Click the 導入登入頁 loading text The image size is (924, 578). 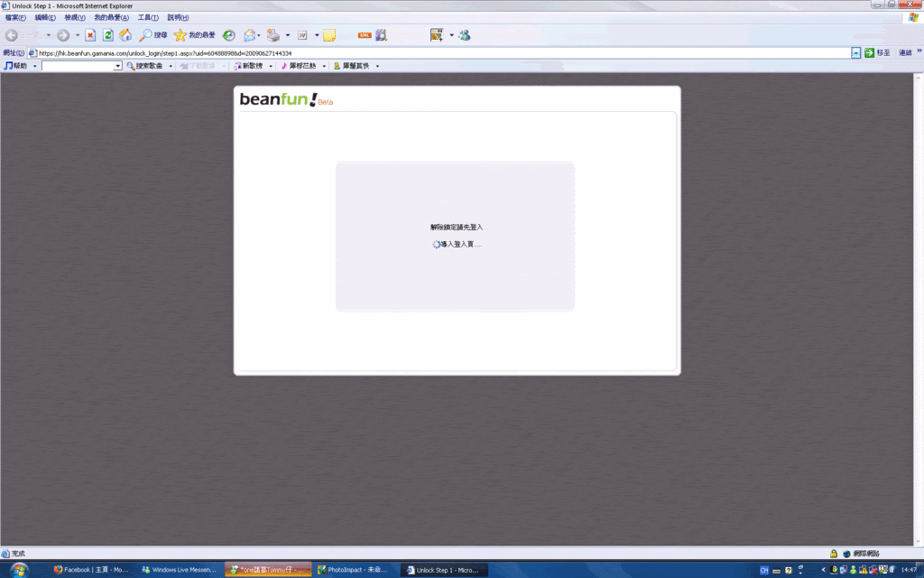click(461, 244)
